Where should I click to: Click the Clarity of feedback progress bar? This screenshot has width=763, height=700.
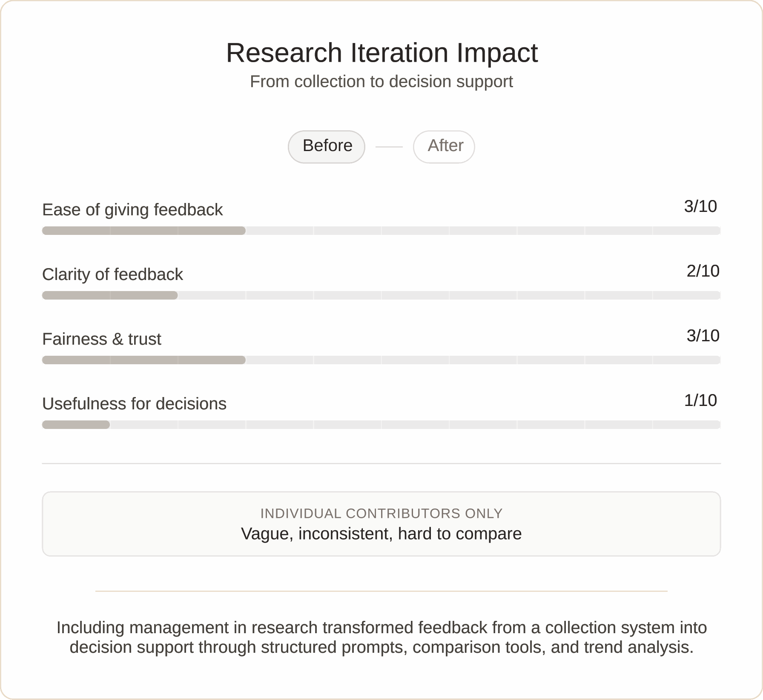(381, 295)
